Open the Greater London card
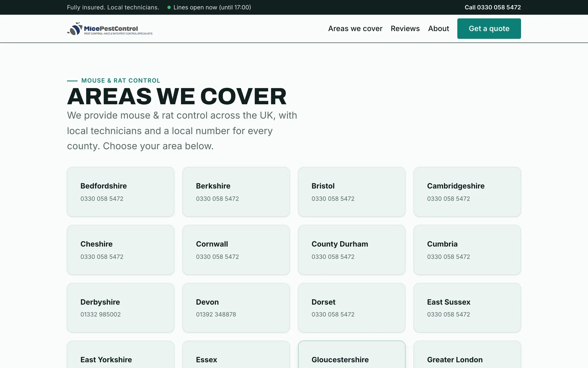The image size is (588, 368). click(x=467, y=355)
